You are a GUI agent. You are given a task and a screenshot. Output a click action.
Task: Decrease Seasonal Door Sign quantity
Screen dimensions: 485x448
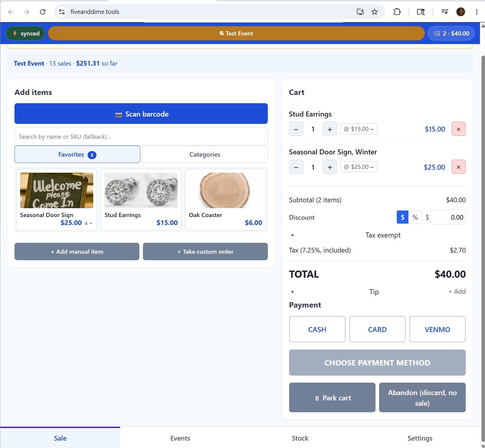[x=296, y=167]
